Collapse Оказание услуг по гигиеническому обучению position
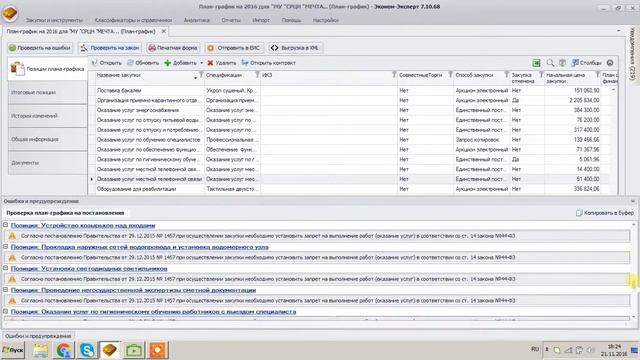Screen dimensions: 640x360 6,311
